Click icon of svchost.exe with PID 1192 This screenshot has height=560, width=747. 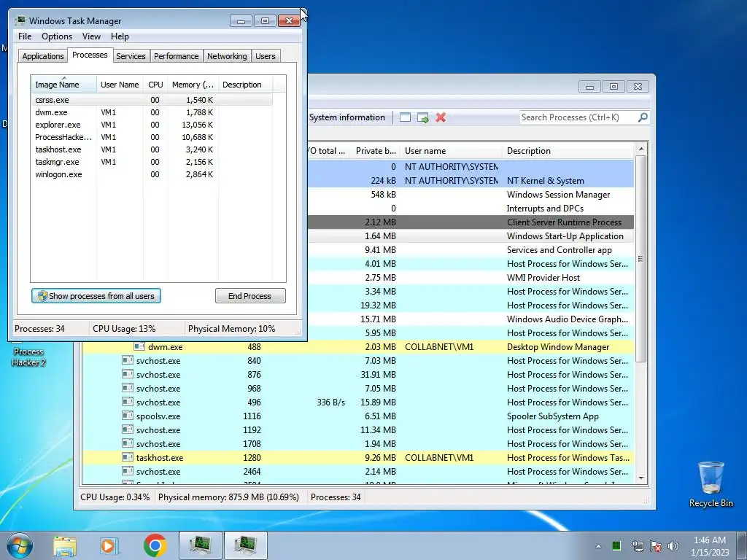click(x=127, y=429)
